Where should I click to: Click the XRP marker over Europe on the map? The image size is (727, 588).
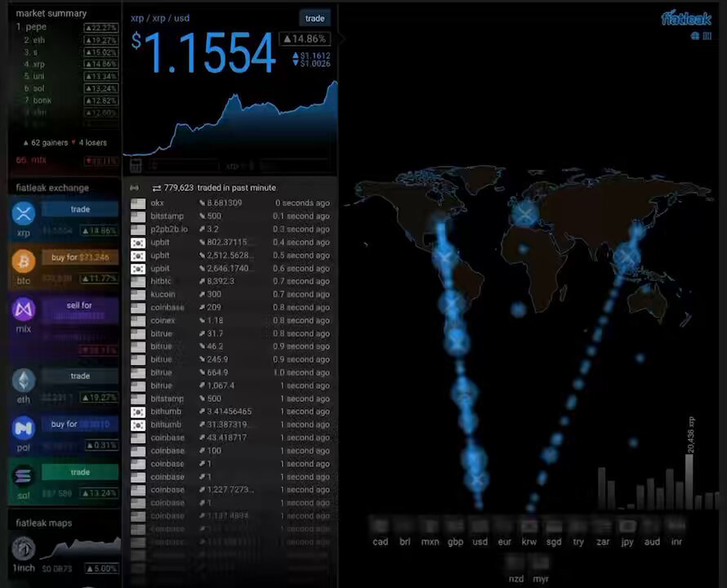point(525,214)
